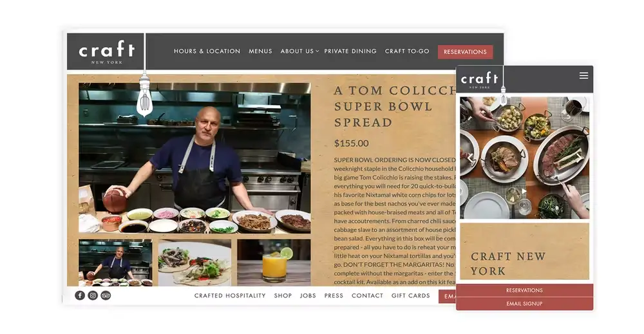Viewport: 644px width, 334px height.
Task: Select the tacos plate thumbnail
Action: tap(194, 263)
